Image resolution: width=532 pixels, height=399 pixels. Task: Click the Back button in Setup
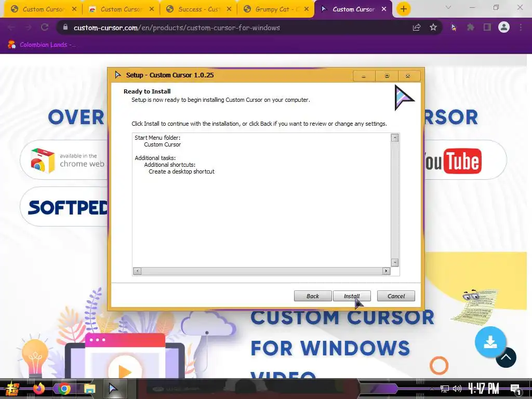point(312,296)
